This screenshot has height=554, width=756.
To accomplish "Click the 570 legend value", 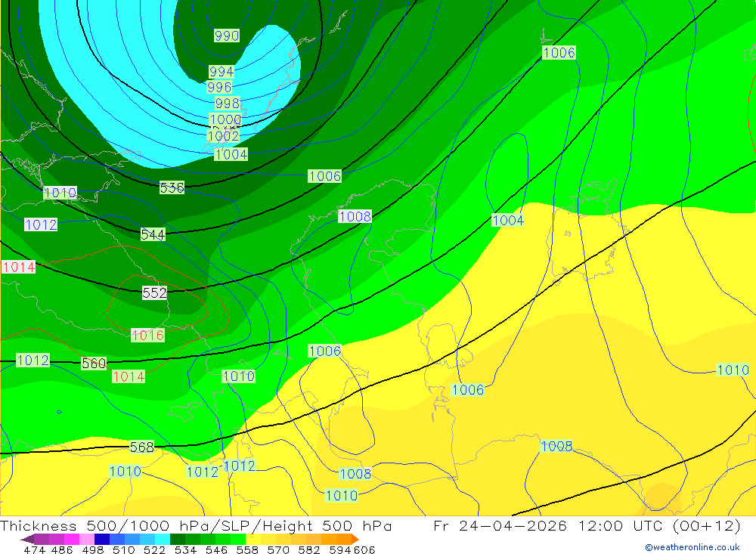I will [278, 549].
